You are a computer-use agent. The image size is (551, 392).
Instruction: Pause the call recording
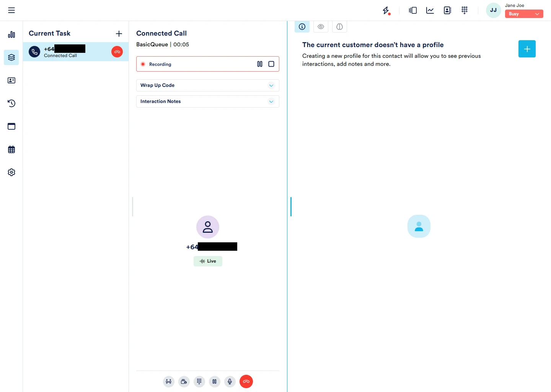260,64
